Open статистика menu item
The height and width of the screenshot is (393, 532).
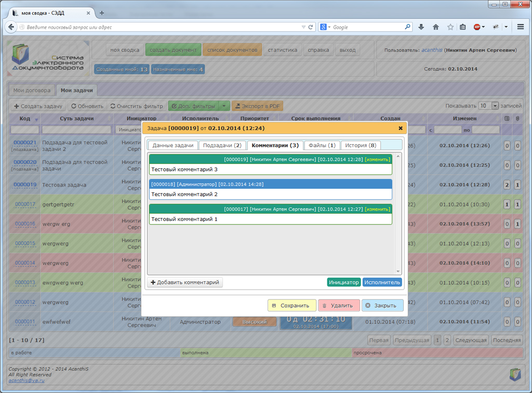[x=282, y=50]
